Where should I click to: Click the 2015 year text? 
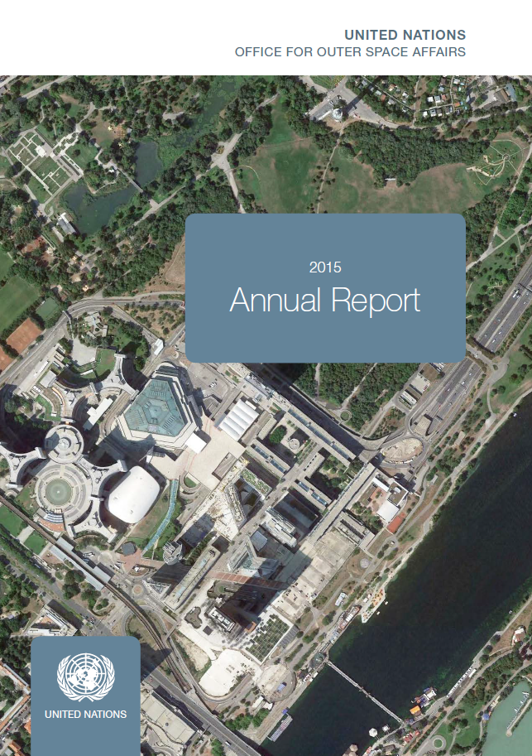tap(325, 267)
